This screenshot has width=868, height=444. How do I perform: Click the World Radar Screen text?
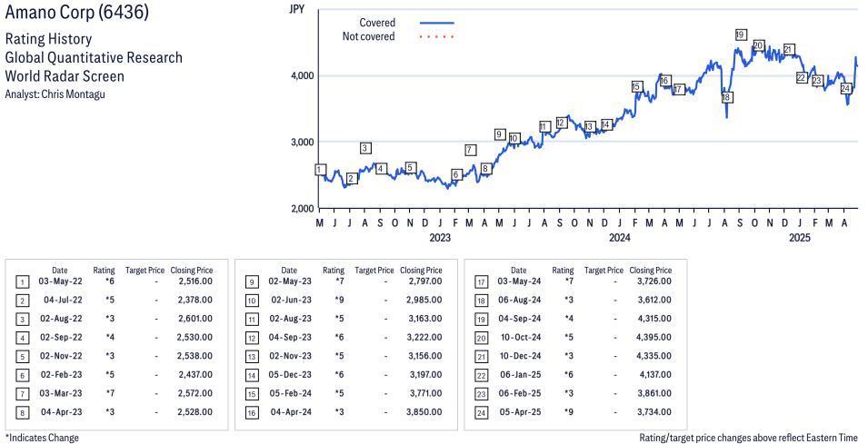65,75
